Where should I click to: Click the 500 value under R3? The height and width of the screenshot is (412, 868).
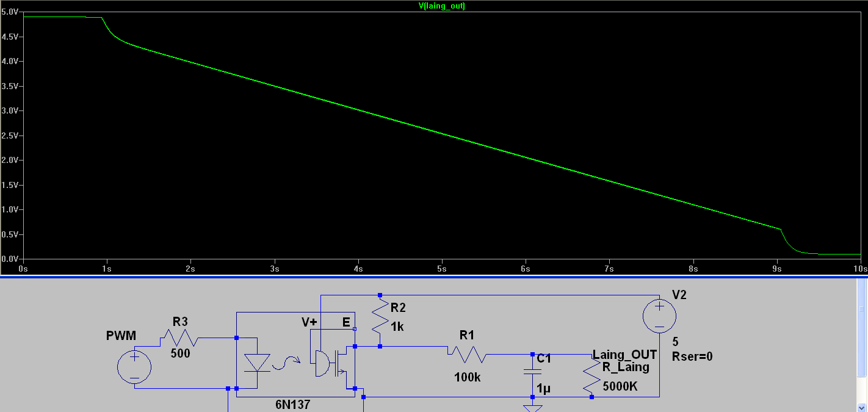pos(181,353)
